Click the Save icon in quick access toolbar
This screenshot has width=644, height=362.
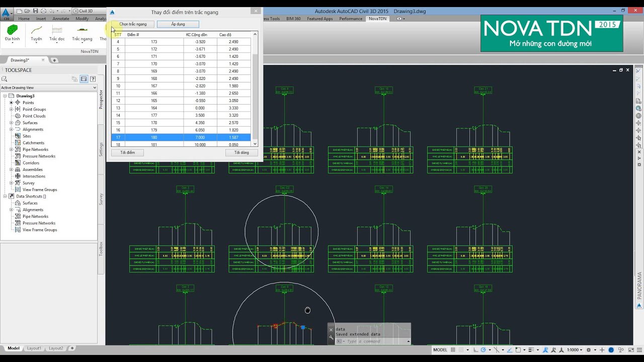(x=35, y=11)
